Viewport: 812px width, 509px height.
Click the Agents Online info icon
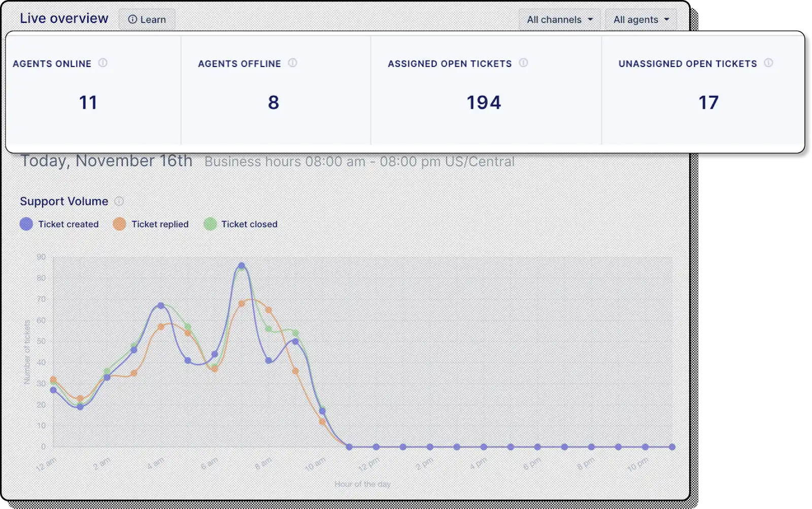pos(103,63)
